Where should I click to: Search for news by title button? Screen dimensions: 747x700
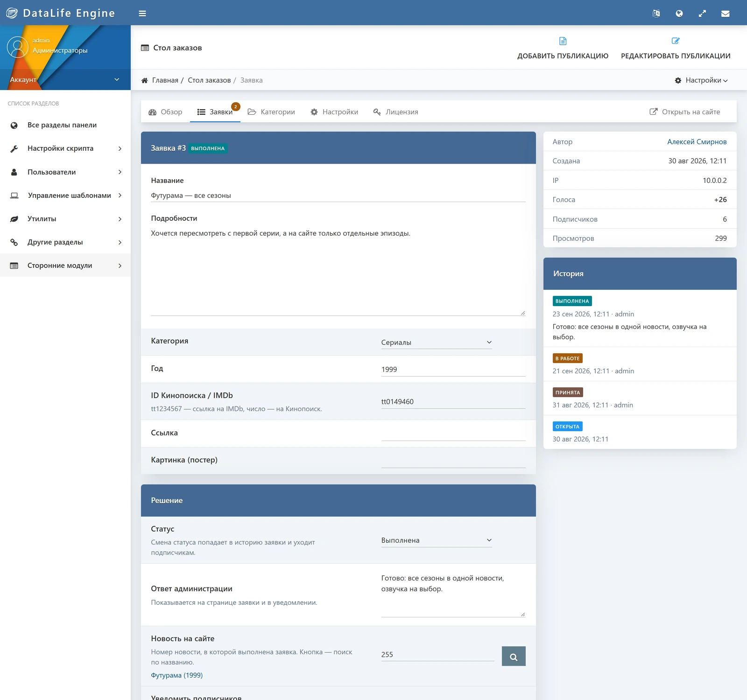[514, 656]
